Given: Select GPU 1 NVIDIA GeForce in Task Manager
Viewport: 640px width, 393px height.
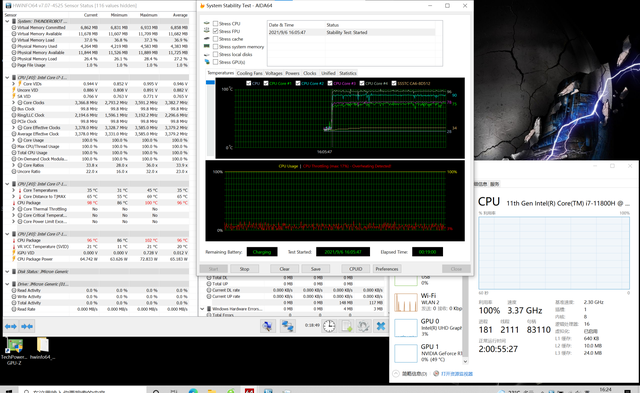Looking at the screenshot, I should coord(428,353).
